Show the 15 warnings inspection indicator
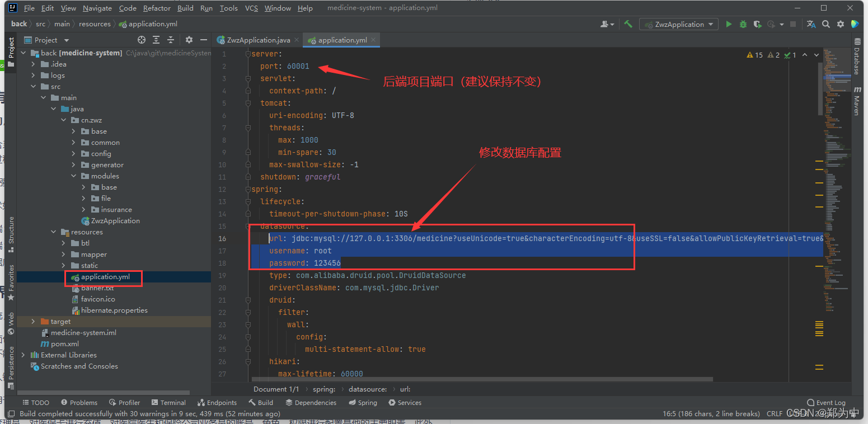Viewport: 868px width, 424px height. (754, 55)
